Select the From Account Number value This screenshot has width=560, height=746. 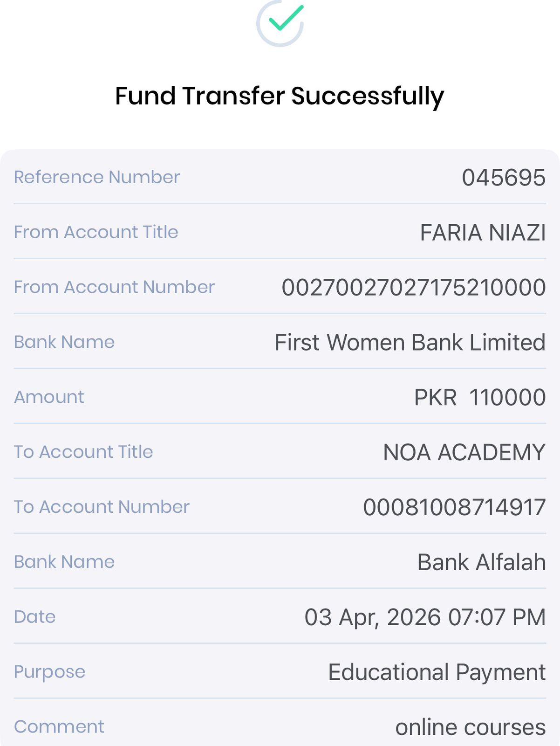(413, 287)
